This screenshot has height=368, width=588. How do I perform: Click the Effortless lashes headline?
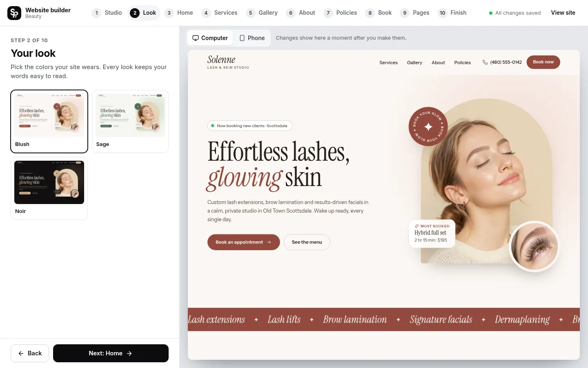[x=278, y=165]
